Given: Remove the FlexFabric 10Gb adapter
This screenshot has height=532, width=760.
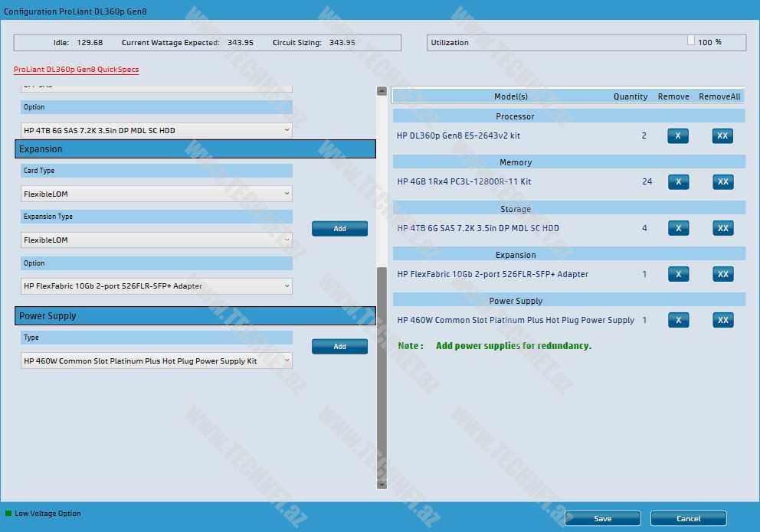Looking at the screenshot, I should pyautogui.click(x=678, y=274).
